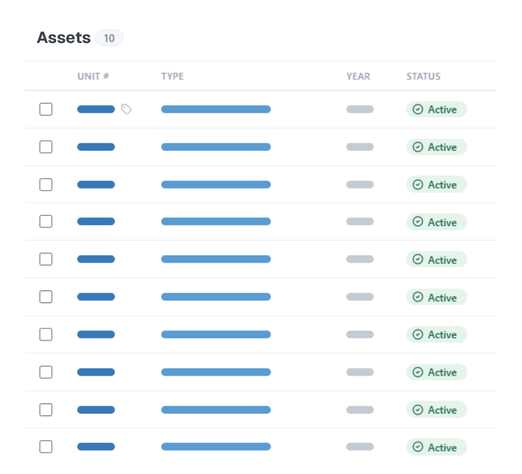Open the unit number link in the first row
The image size is (522, 474).
click(96, 109)
